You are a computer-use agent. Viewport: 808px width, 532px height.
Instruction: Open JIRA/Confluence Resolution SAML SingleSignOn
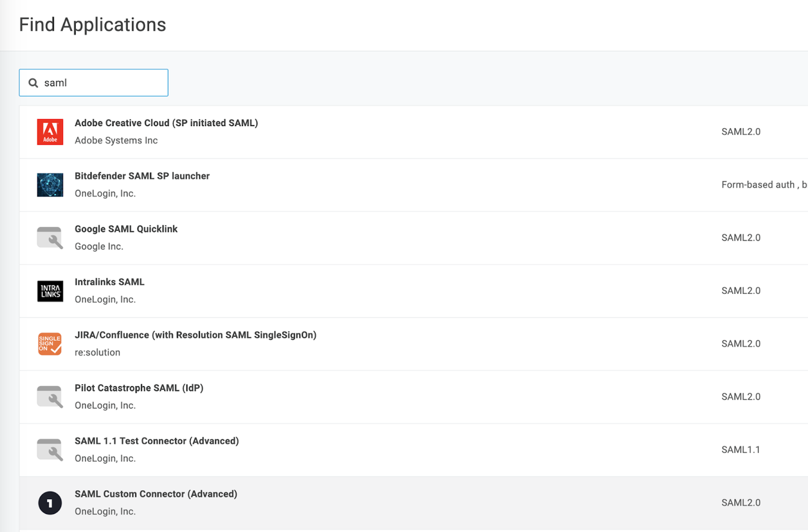coord(195,335)
